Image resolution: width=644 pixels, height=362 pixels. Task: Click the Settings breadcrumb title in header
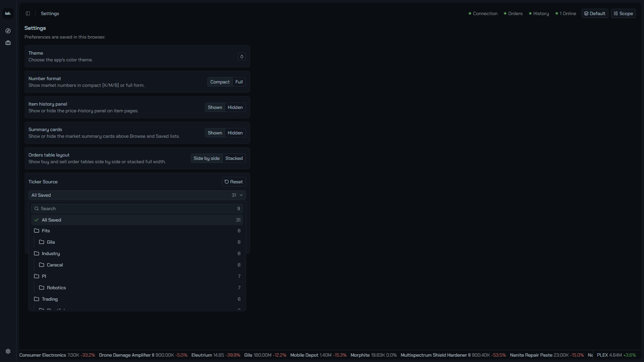[x=50, y=13]
